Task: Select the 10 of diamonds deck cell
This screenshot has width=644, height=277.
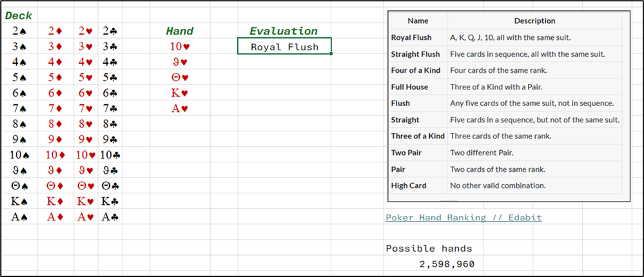Action: (x=56, y=155)
